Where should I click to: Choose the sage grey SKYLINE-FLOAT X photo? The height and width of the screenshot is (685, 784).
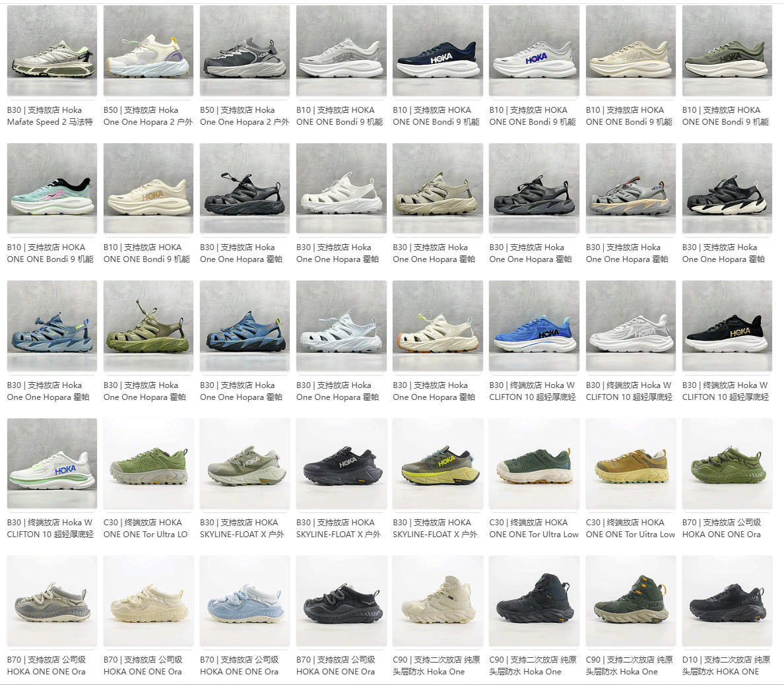tap(245, 463)
